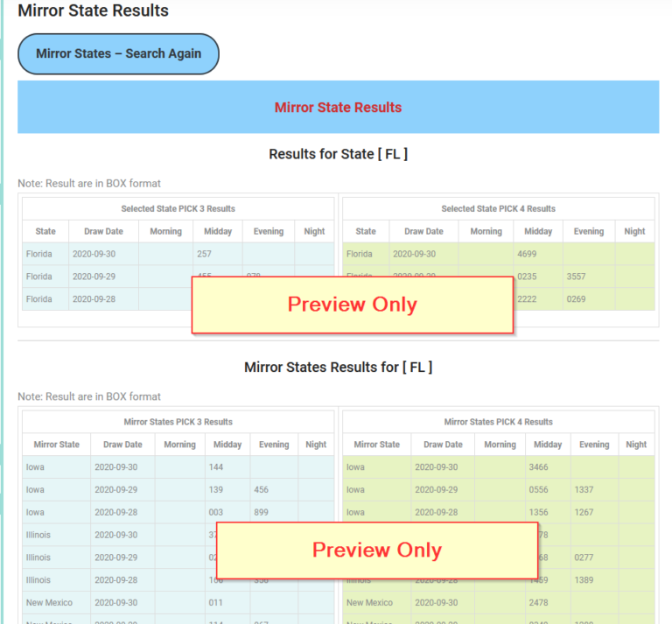Click Illinois PICK 4 evening value 0277
Viewport: 672px width, 624px height.
tap(584, 557)
